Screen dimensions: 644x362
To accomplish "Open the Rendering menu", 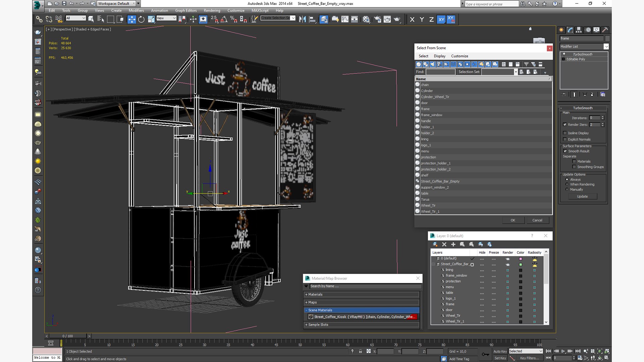I will point(212,11).
